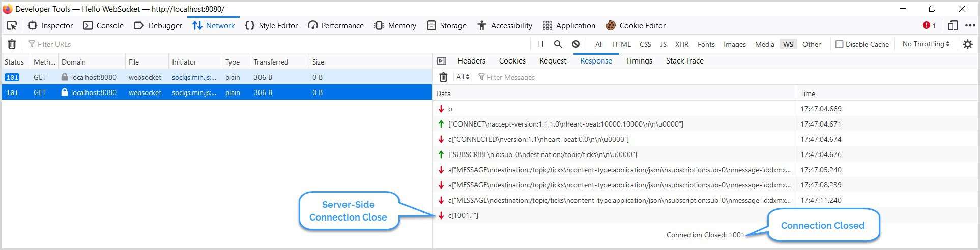The height and width of the screenshot is (250, 980).
Task: Switch to the Console panel
Action: click(103, 25)
